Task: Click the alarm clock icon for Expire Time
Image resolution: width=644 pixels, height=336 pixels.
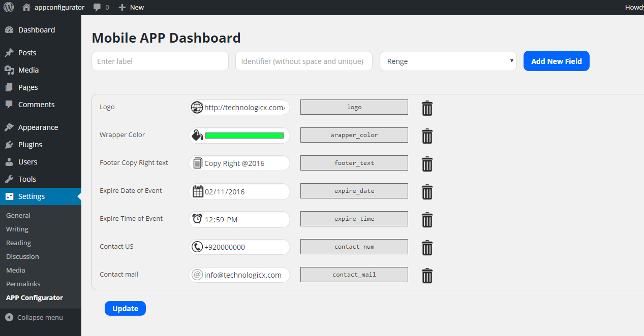Action: tap(197, 219)
